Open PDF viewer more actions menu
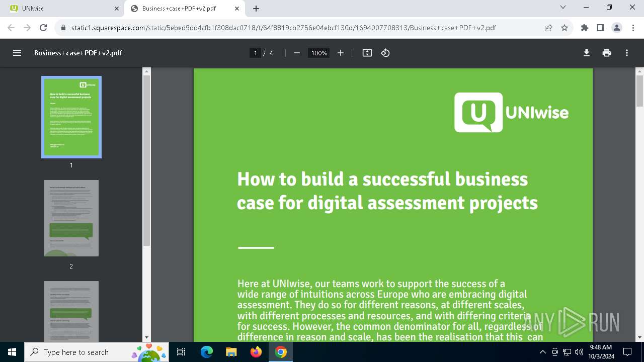This screenshot has width=644, height=362. pyautogui.click(x=627, y=53)
